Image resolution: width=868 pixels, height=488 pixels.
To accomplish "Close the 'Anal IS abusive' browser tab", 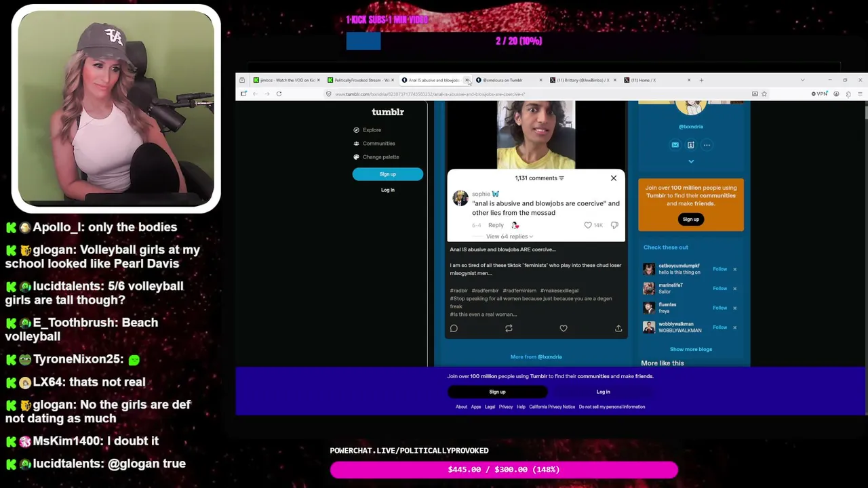I will 467,80.
